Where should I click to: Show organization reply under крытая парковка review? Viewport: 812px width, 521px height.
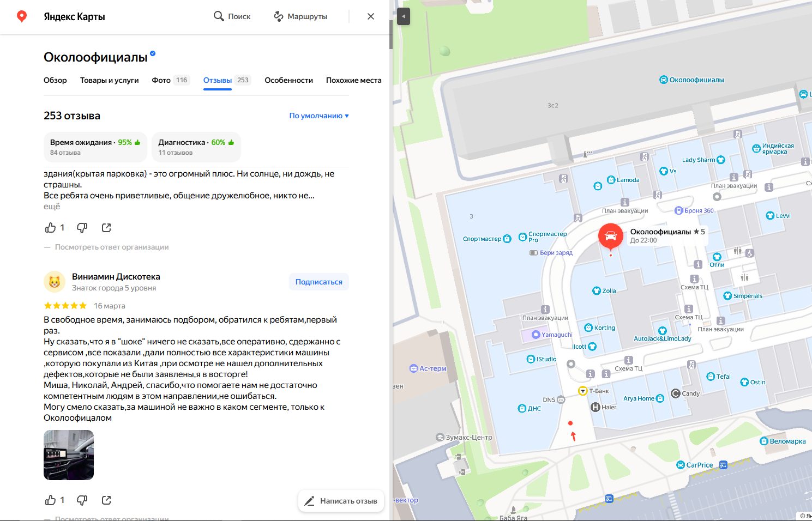(x=112, y=247)
